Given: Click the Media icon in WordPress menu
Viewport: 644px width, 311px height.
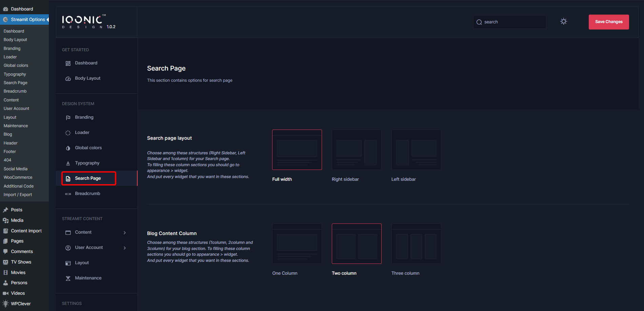Looking at the screenshot, I should pyautogui.click(x=5, y=220).
